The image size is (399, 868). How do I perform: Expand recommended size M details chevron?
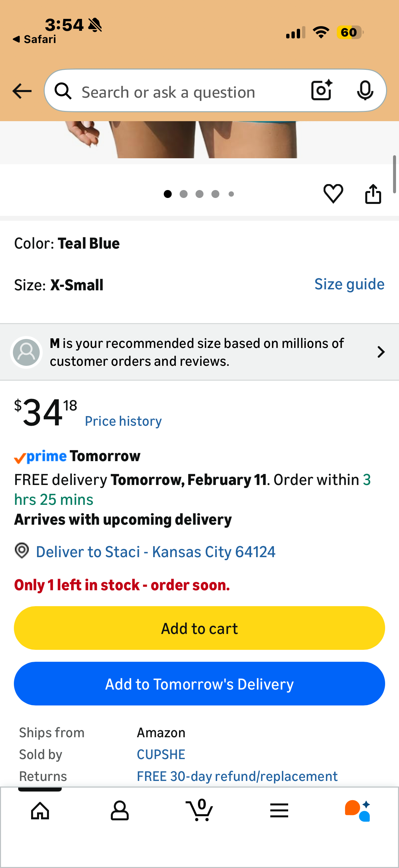point(381,352)
